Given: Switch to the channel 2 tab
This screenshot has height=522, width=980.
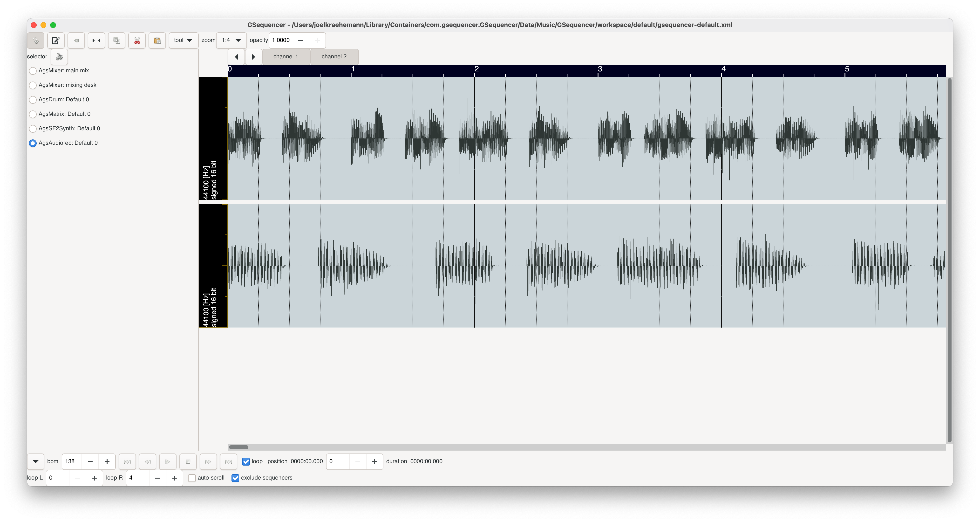Looking at the screenshot, I should [x=334, y=56].
